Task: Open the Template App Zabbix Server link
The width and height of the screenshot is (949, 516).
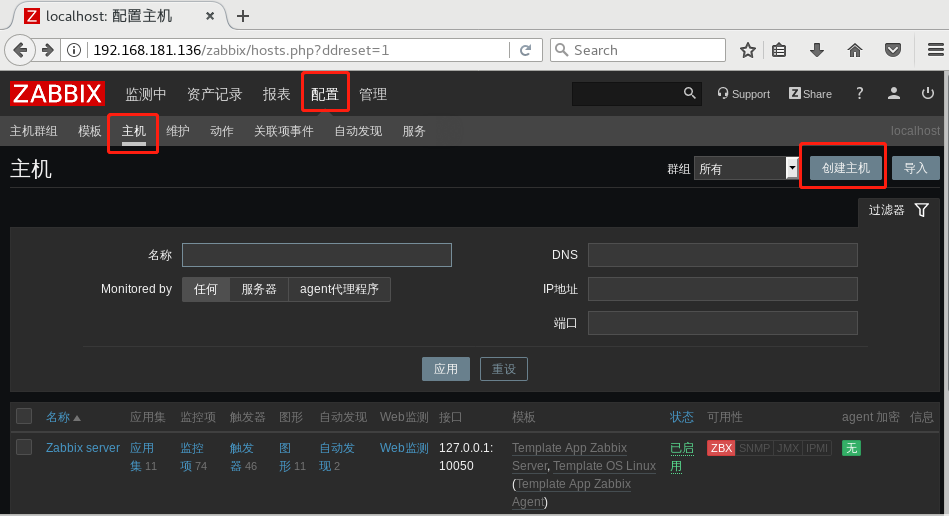Action: click(x=569, y=457)
